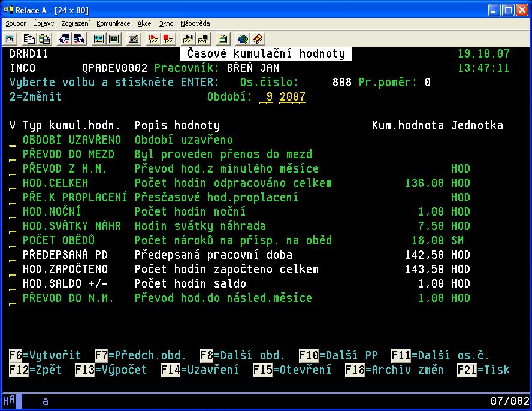The width and height of the screenshot is (532, 411).
Task: Click the Print Screen toolbar icon
Action: click(x=10, y=38)
